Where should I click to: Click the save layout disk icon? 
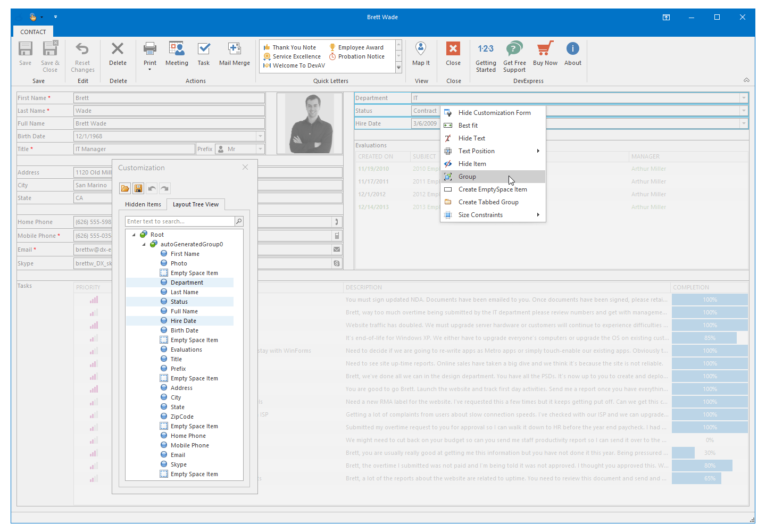(x=138, y=188)
